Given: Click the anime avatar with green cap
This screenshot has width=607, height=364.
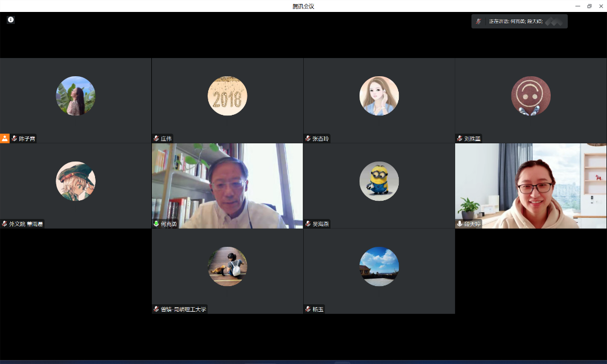Looking at the screenshot, I should pos(76,181).
